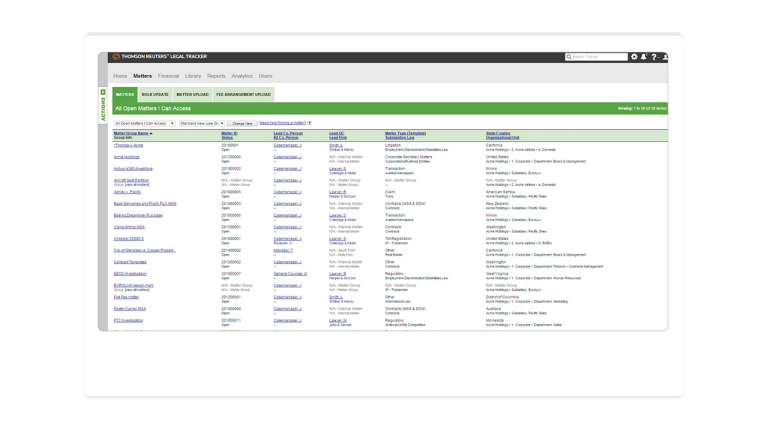Open the Acme Holdings matter link
The image size is (768, 432).
127,157
